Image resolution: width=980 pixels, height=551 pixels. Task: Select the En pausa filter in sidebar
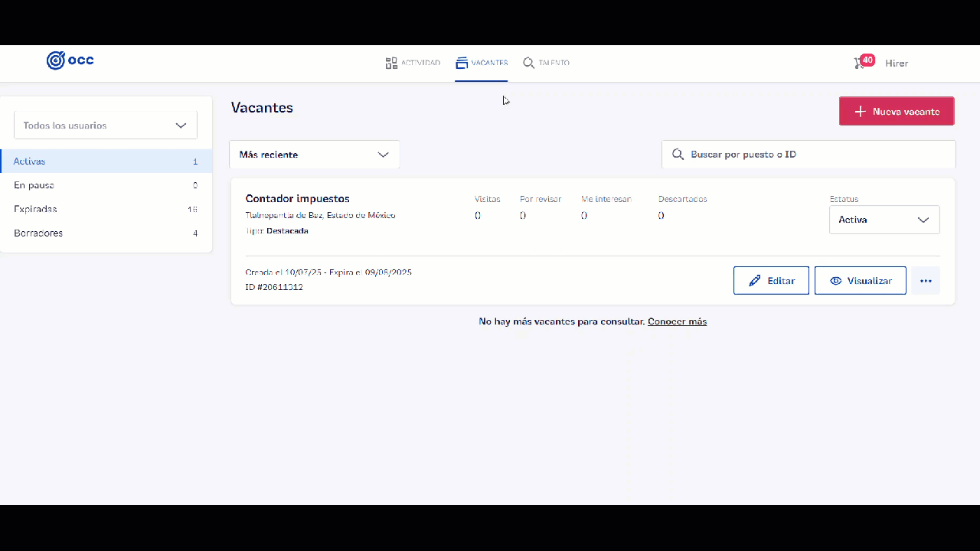[x=34, y=184]
